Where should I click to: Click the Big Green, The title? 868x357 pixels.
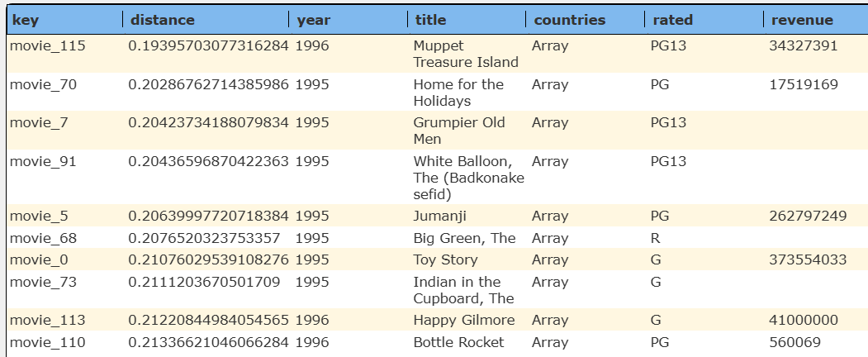click(464, 238)
